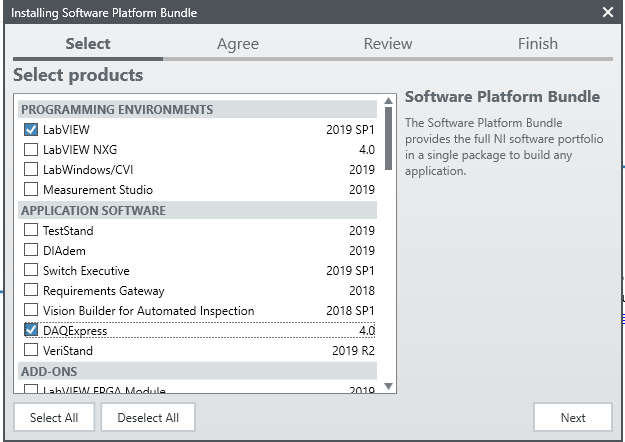The height and width of the screenshot is (442, 625).
Task: Click the ADD-ONS section header
Action: (197, 371)
